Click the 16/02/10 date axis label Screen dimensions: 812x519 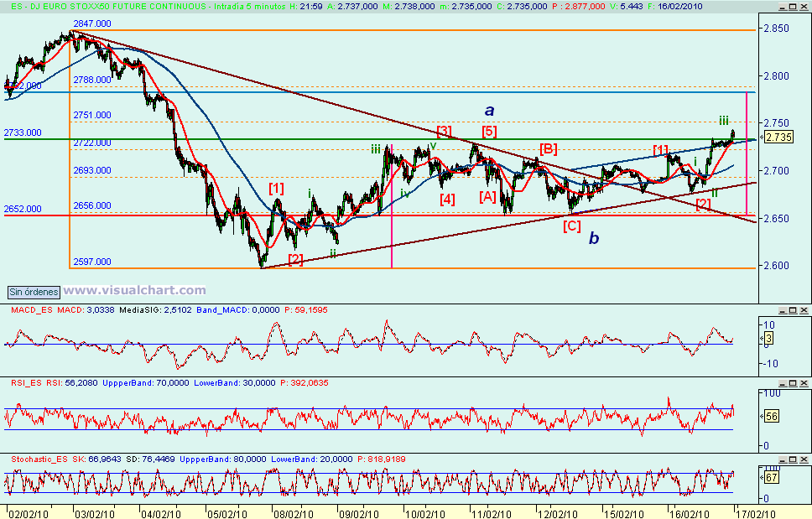[x=690, y=512]
